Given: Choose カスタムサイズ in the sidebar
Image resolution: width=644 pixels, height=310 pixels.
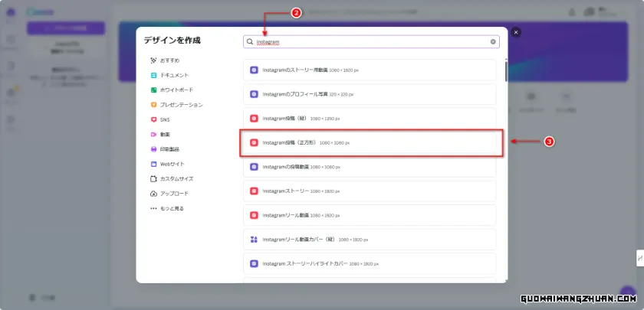Looking at the screenshot, I should [x=172, y=179].
